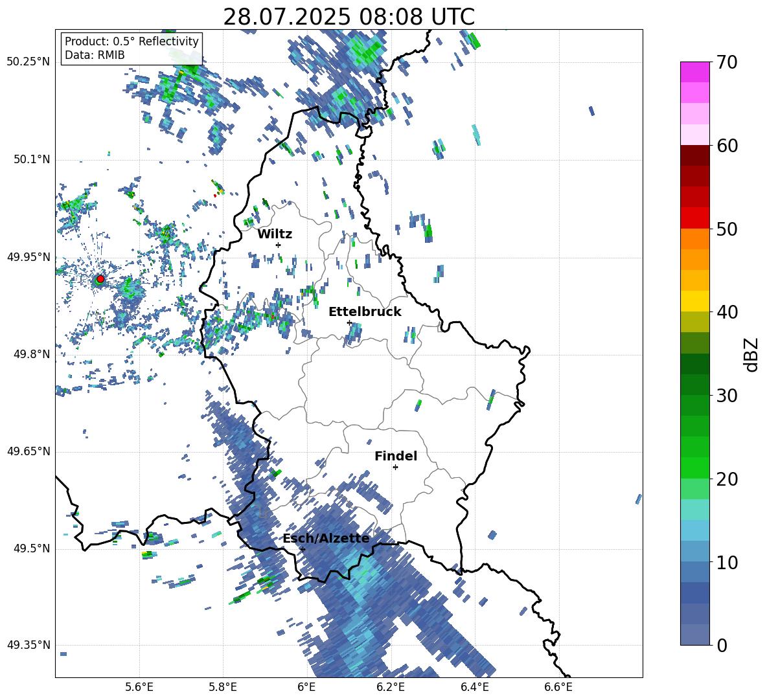This screenshot has height=700, width=767.
Task: Click the 'dBZ' colorbar label
Action: pyautogui.click(x=752, y=354)
